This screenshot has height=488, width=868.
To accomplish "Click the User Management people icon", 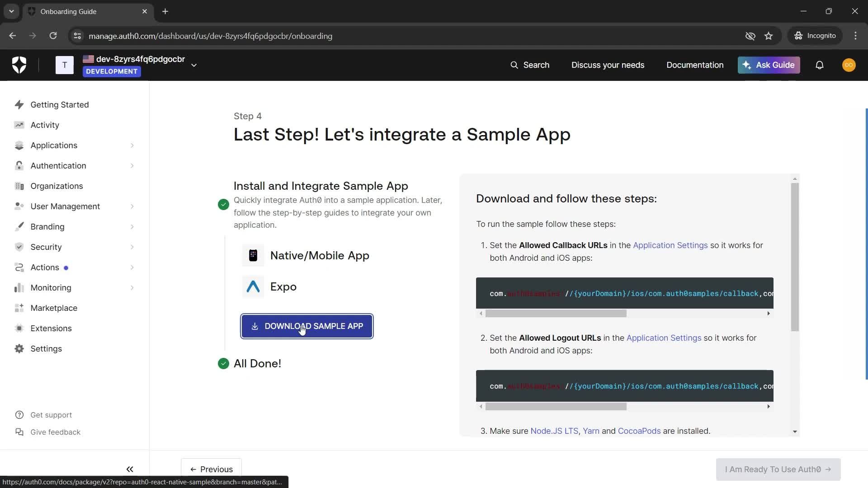I will 19,206.
